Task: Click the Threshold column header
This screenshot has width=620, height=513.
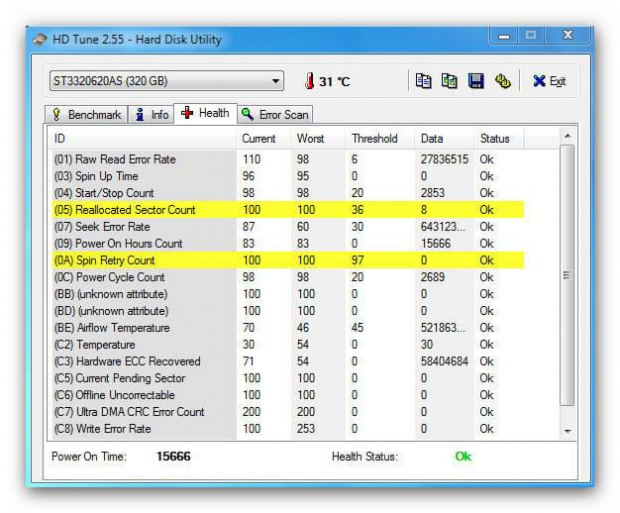Action: tap(380, 138)
